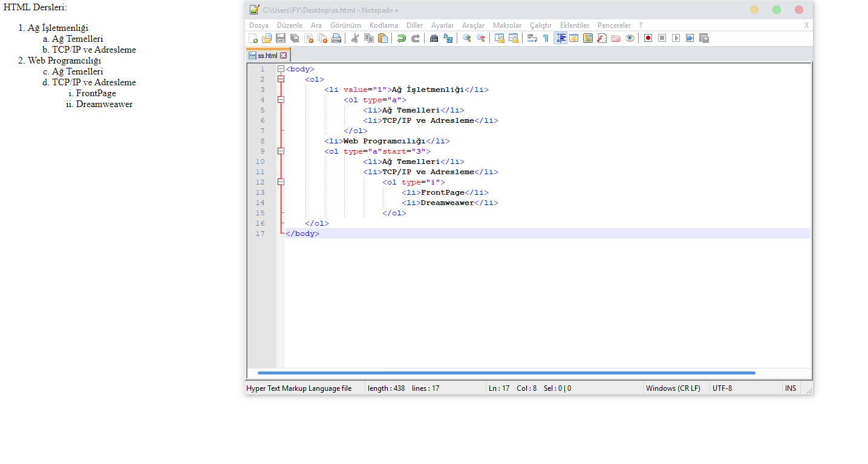Close the ss.html tab with its X button
868x464 pixels.
tap(283, 56)
